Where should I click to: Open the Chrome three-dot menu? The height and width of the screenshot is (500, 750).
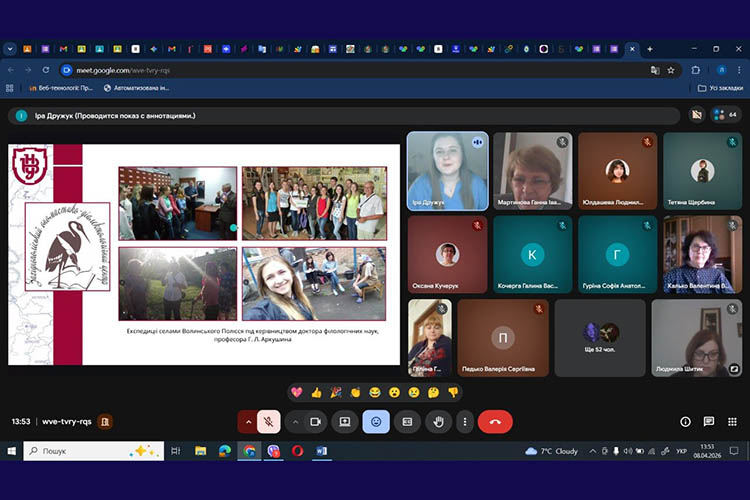point(739,70)
